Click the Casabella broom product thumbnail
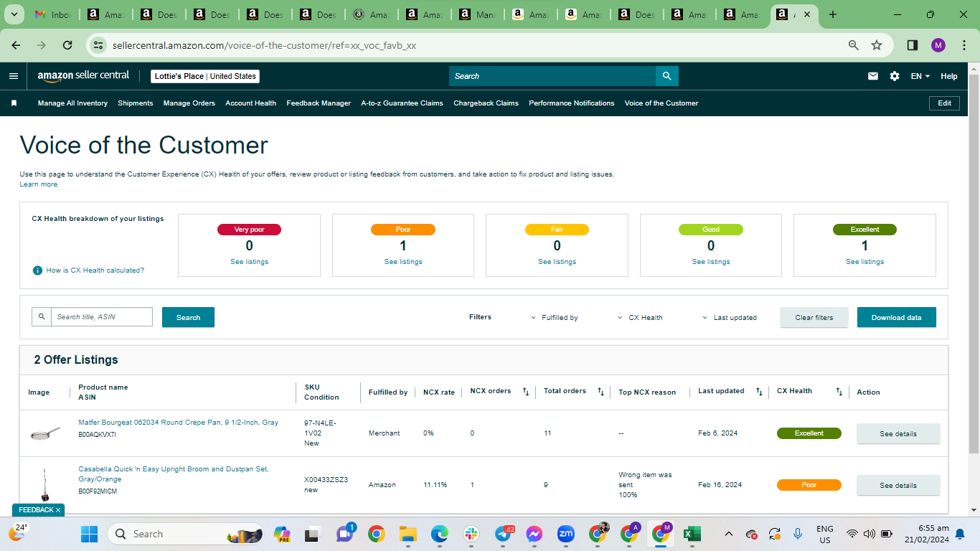This screenshot has height=551, width=980. pos(44,485)
